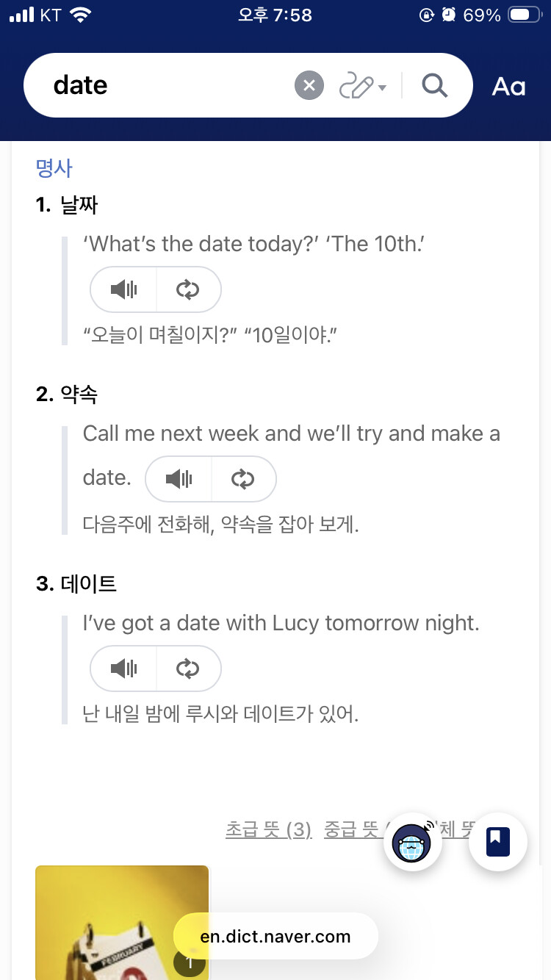Expand the handwriting input dropdown arrow
The height and width of the screenshot is (980, 551).
tap(382, 89)
